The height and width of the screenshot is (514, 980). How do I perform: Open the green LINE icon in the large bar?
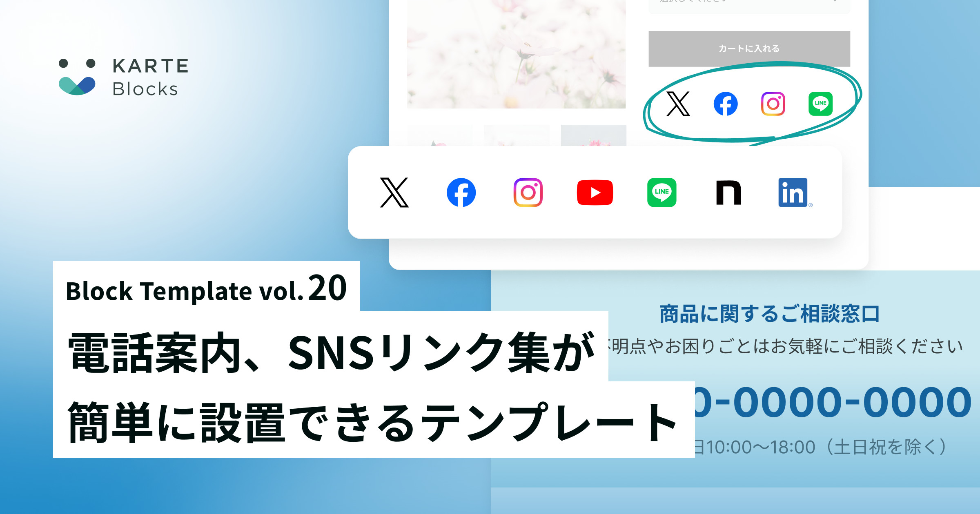pyautogui.click(x=662, y=193)
